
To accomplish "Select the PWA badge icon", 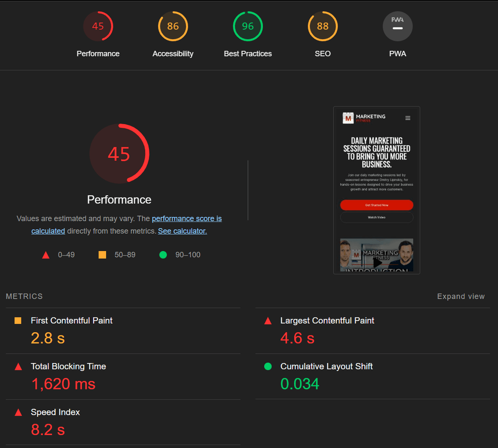I will (397, 26).
